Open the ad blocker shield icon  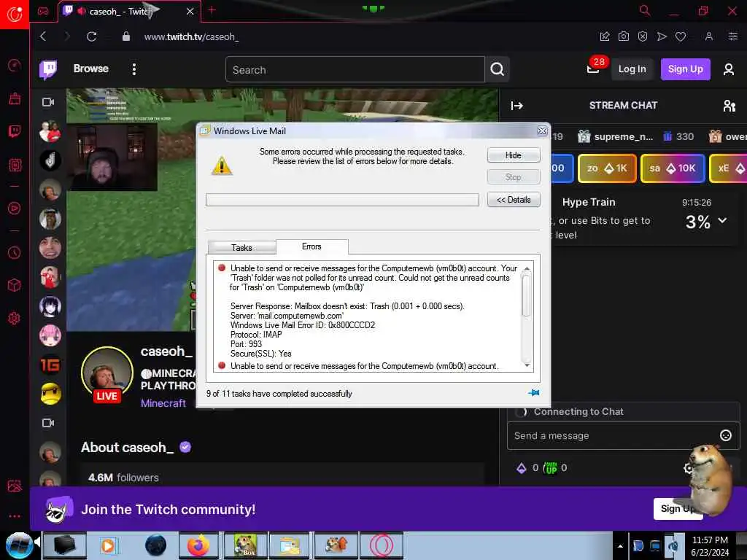pos(643,36)
